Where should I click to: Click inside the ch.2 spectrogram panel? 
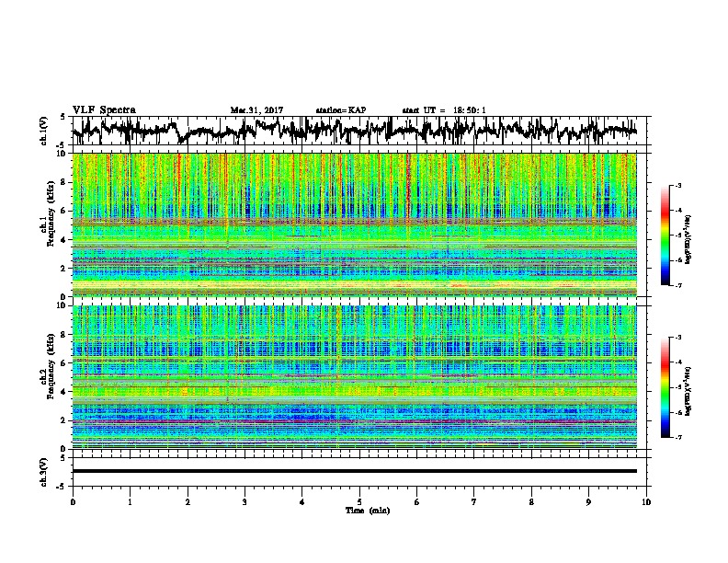[x=354, y=376]
